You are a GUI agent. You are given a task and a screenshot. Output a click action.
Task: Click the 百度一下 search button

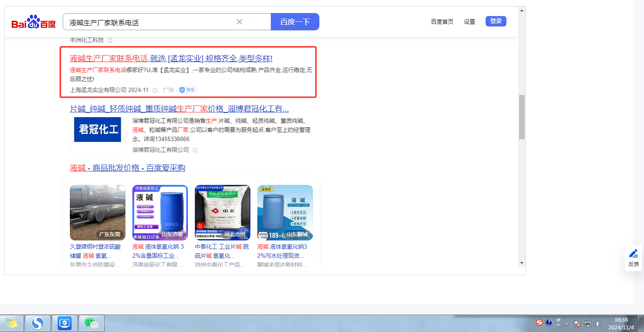(295, 22)
